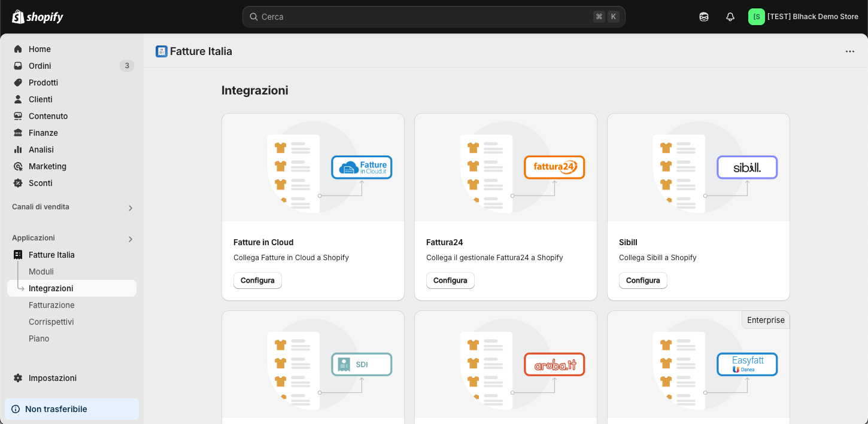
Task: Select Piano submenu item
Action: (72, 338)
